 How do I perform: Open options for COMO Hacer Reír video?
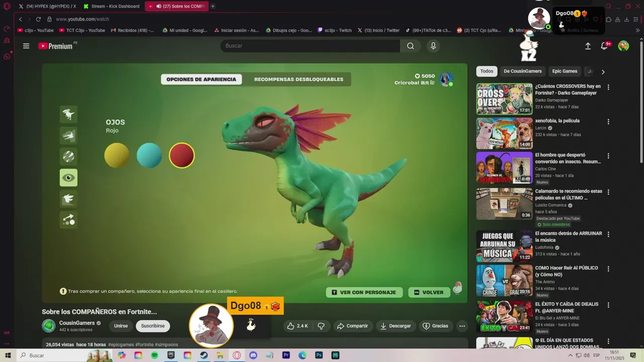coord(608,269)
